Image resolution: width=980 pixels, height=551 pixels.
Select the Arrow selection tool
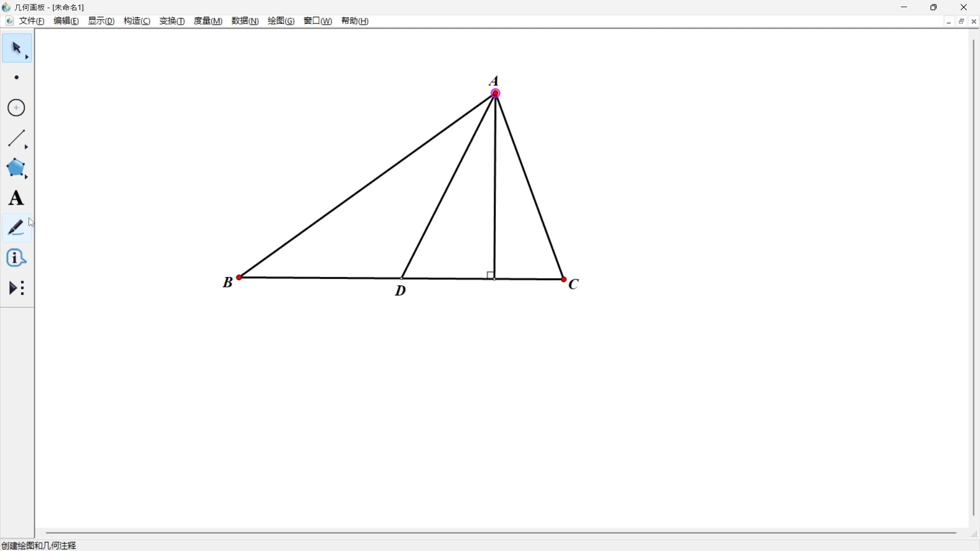[17, 48]
